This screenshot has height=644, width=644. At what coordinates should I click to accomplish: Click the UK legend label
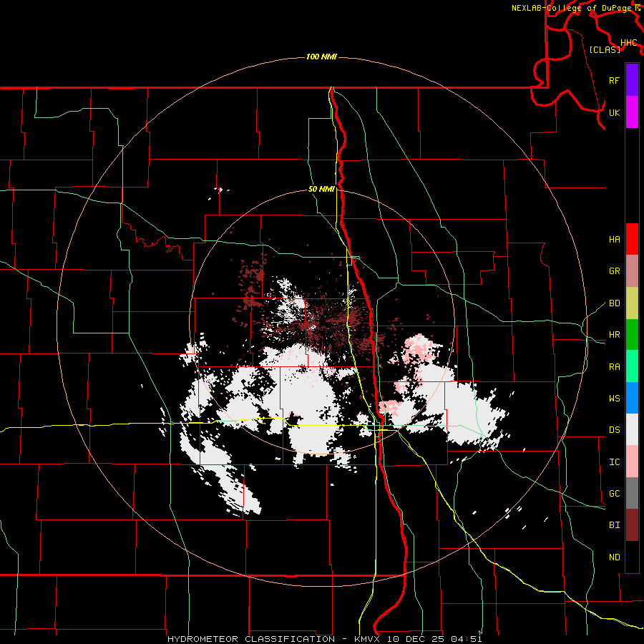click(x=614, y=112)
